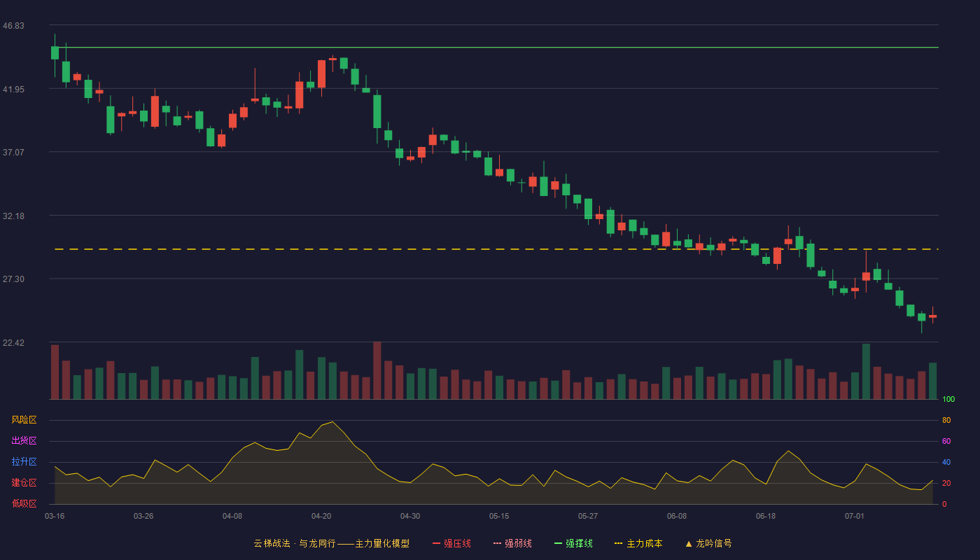Viewport: 980px width, 560px height.
Task: Hide the 主力成本 dashed line series
Action: pyautogui.click(x=638, y=543)
